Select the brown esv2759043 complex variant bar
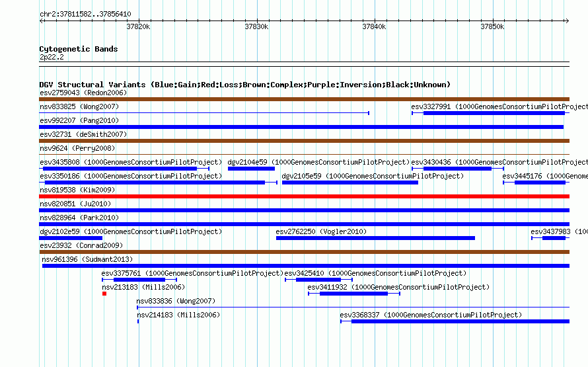 coord(304,99)
